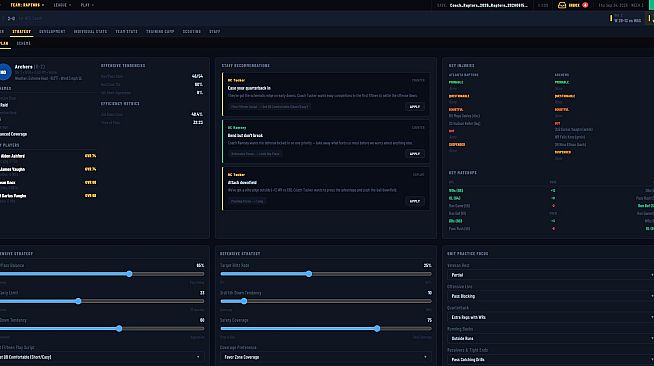The height and width of the screenshot is (366, 654).
Task: Expand the League menu
Action: [x=62, y=5]
